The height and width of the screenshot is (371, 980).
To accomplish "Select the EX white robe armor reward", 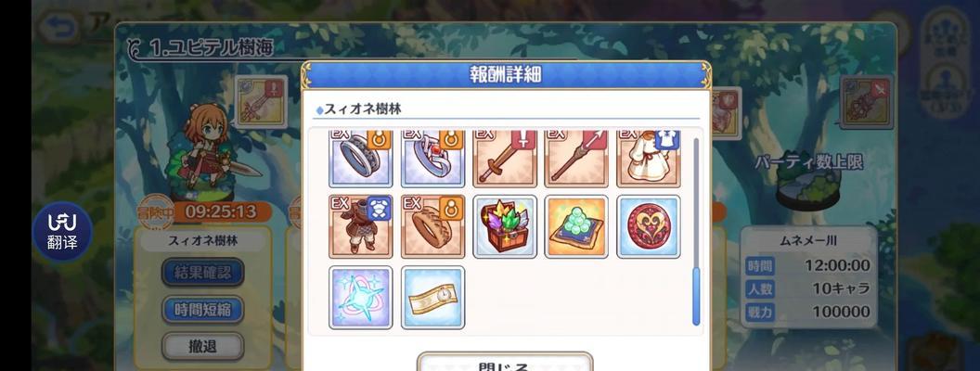I will tap(648, 160).
